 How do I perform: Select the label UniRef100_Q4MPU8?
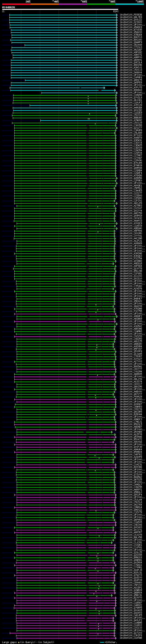[131, 168]
